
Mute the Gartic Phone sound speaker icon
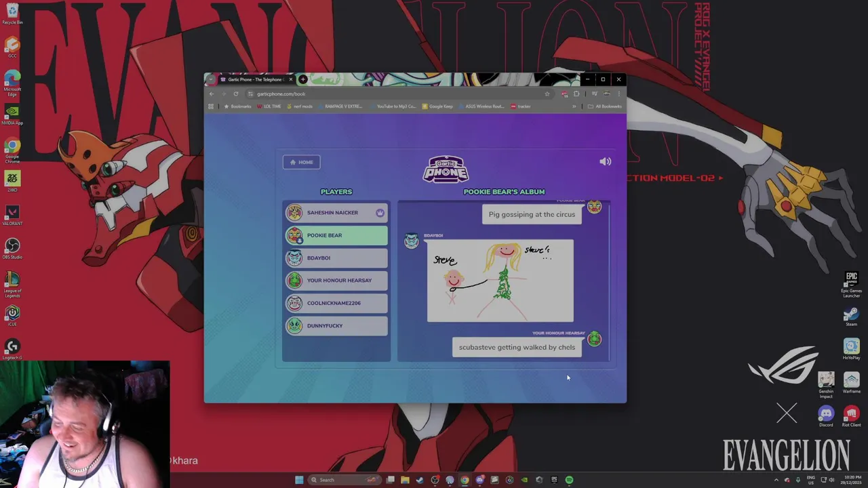click(x=605, y=161)
